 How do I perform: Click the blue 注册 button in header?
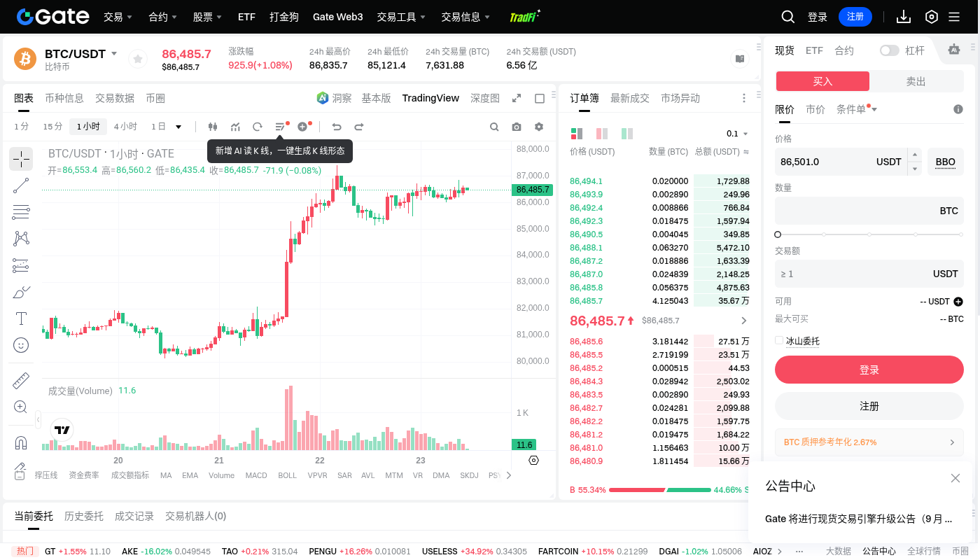855,17
